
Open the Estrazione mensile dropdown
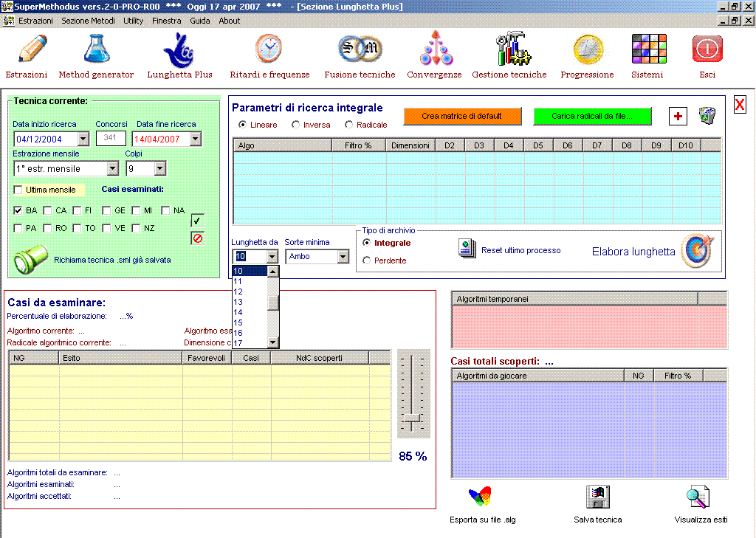point(113,168)
